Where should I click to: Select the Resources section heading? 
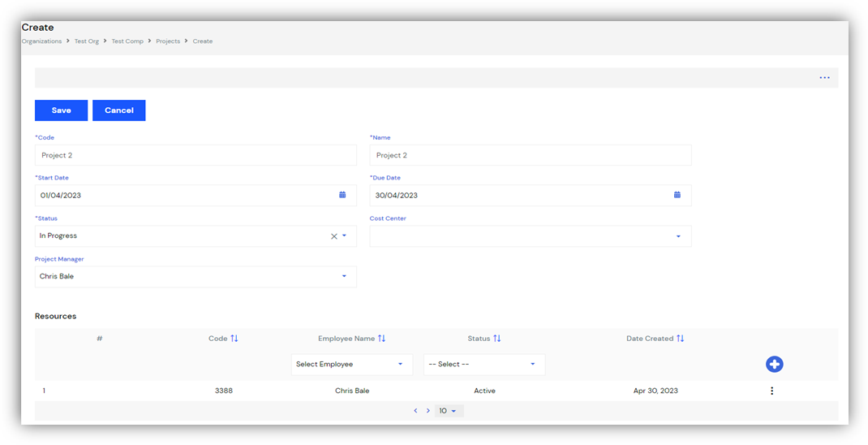tap(55, 317)
